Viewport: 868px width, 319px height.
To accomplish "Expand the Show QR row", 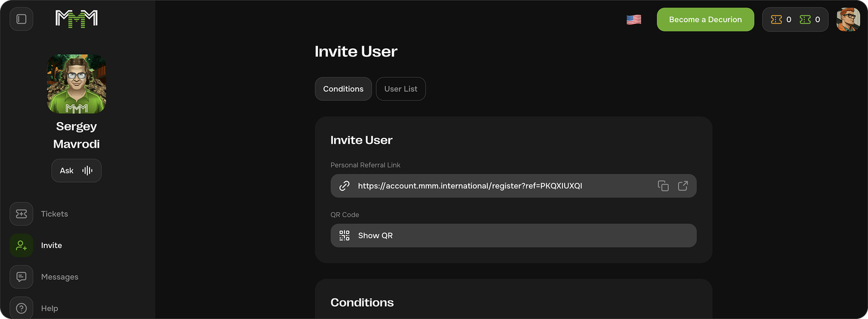I will 513,235.
